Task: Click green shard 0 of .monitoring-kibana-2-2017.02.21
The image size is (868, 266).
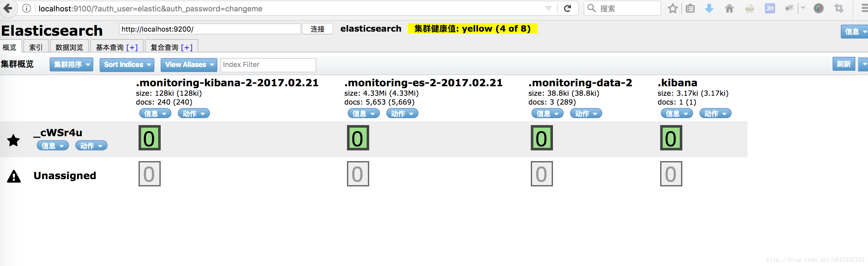Action: pyautogui.click(x=150, y=138)
